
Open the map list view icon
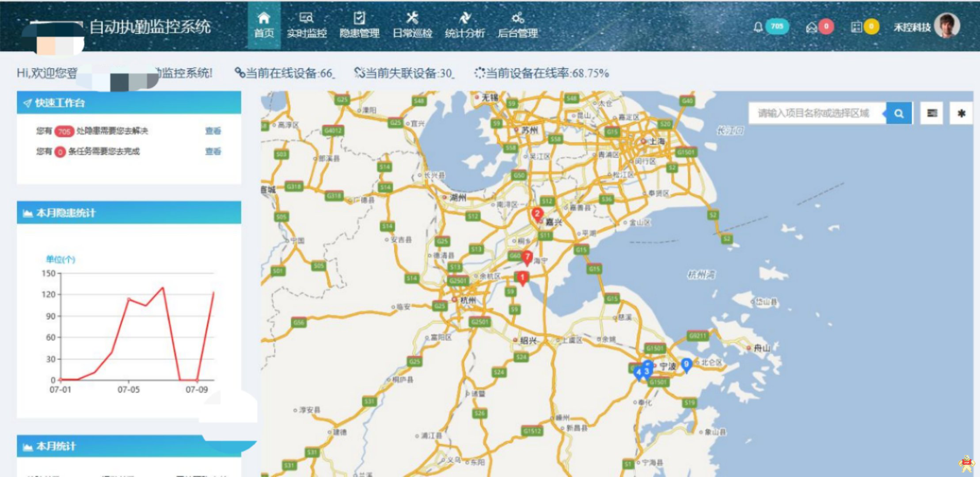[932, 114]
